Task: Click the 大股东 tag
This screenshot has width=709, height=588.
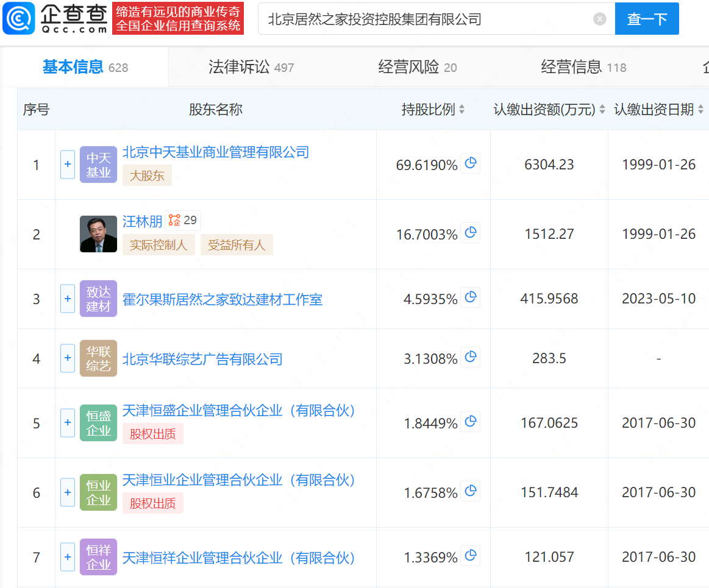Action: click(147, 176)
